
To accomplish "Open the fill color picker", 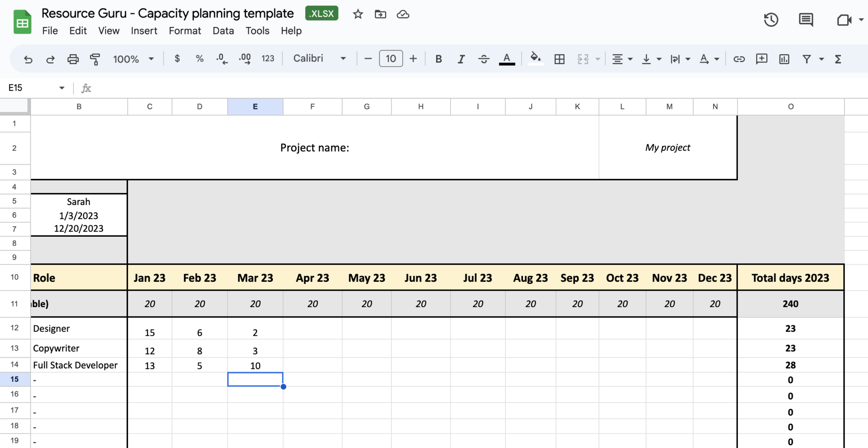I will click(535, 59).
